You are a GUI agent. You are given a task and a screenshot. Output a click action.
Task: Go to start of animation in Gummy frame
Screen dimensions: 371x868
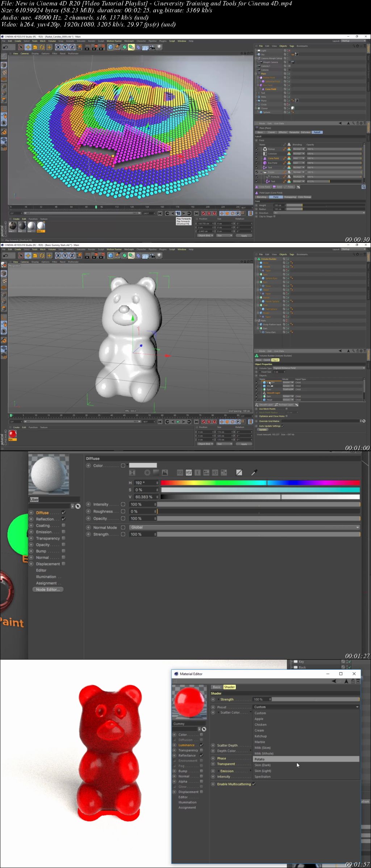160,422
